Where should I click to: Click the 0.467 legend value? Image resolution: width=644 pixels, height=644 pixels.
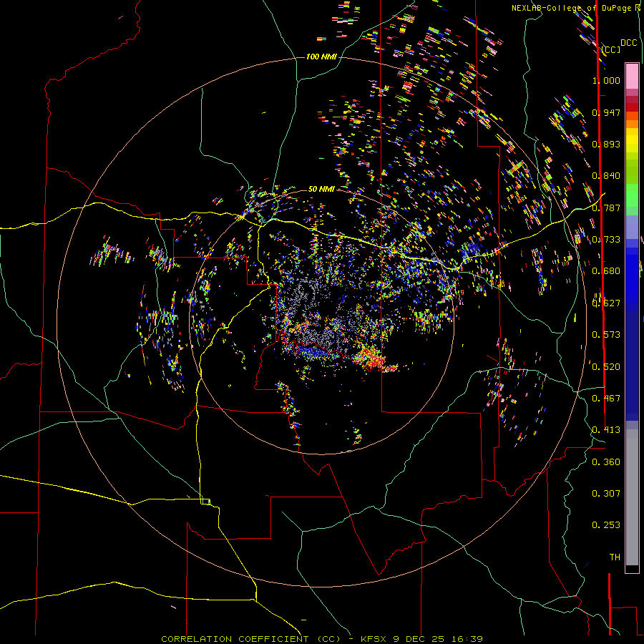(x=606, y=398)
